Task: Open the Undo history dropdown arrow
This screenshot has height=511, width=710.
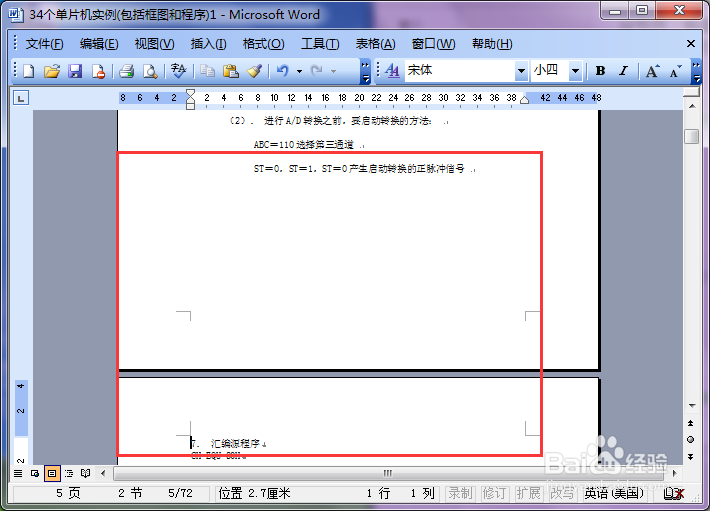Action: [x=299, y=71]
